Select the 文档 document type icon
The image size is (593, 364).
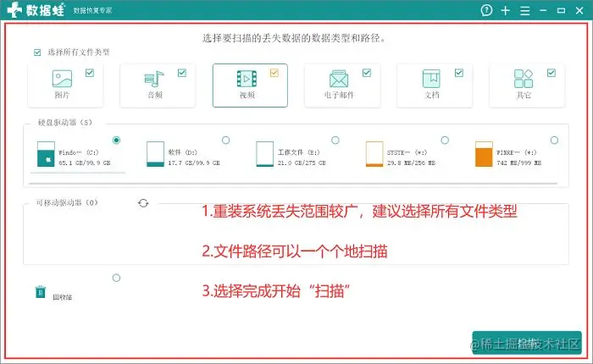tap(431, 79)
